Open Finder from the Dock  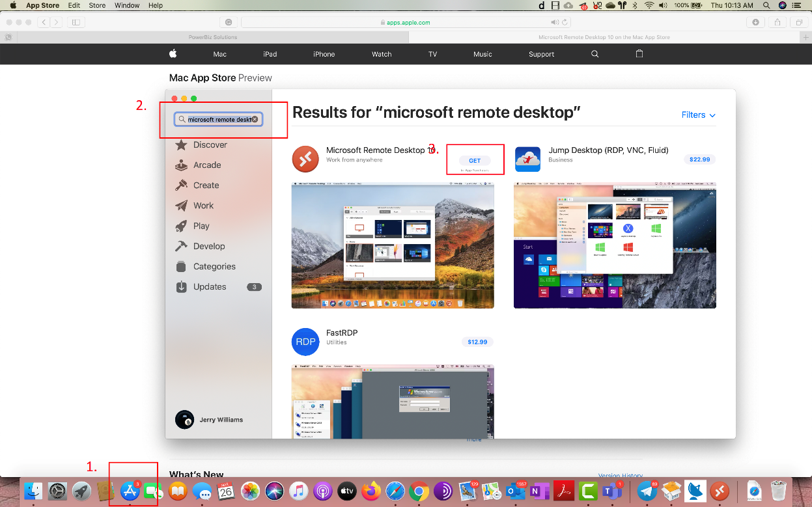tap(33, 491)
